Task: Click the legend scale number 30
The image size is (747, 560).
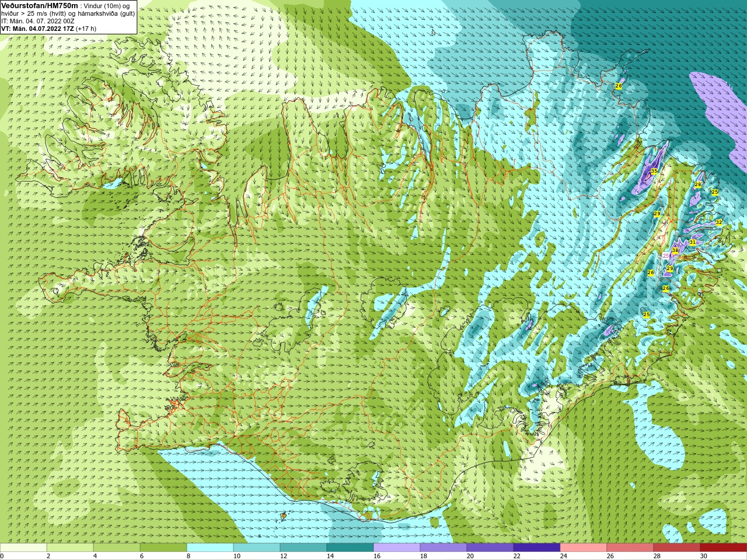Action: coord(704,556)
